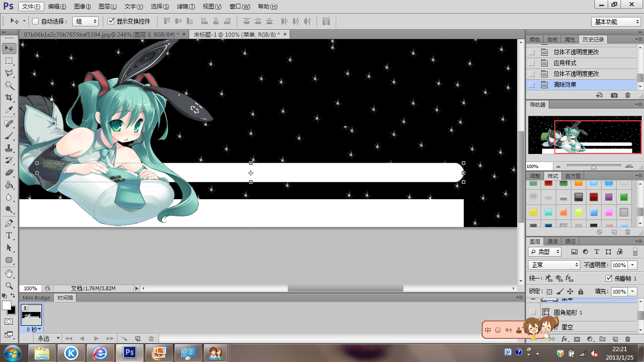Screen dimensions: 644x362
Task: Lock all layer attributes with padlock
Action: tap(581, 292)
